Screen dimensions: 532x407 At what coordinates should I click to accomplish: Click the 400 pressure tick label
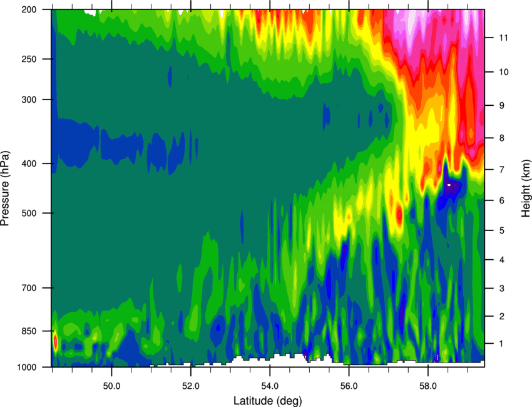(29, 163)
